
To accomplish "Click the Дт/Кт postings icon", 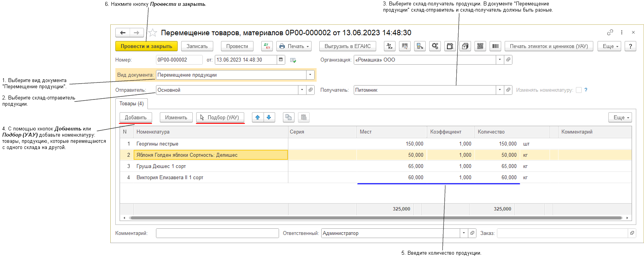I will [267, 46].
